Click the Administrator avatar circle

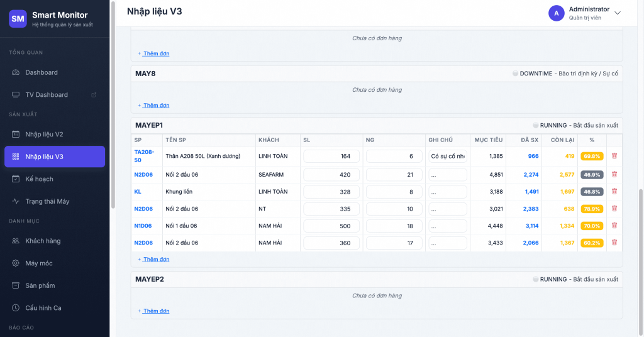coord(556,13)
